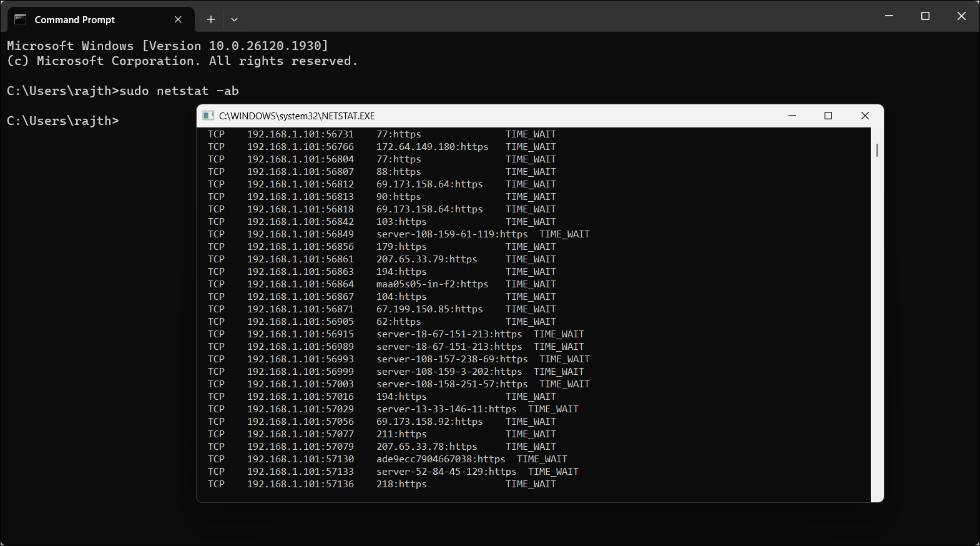The width and height of the screenshot is (980, 546).
Task: Expand the new tab profile dropdown
Action: point(234,19)
